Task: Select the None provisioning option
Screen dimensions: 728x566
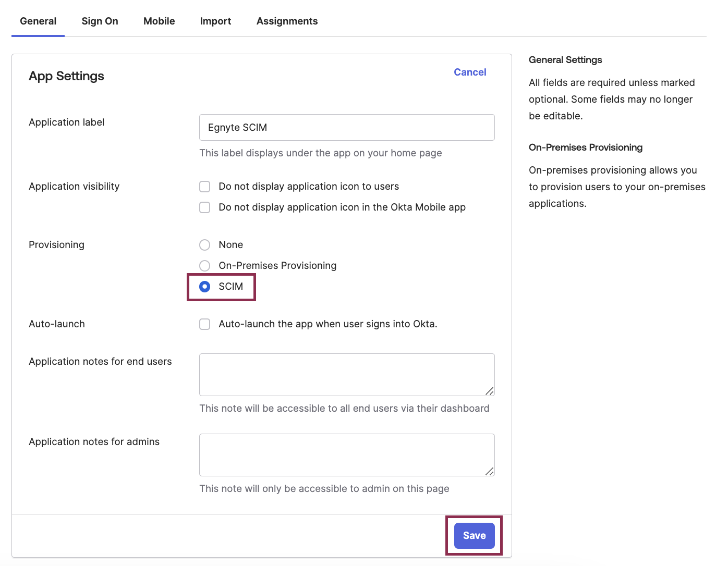Action: coord(204,244)
